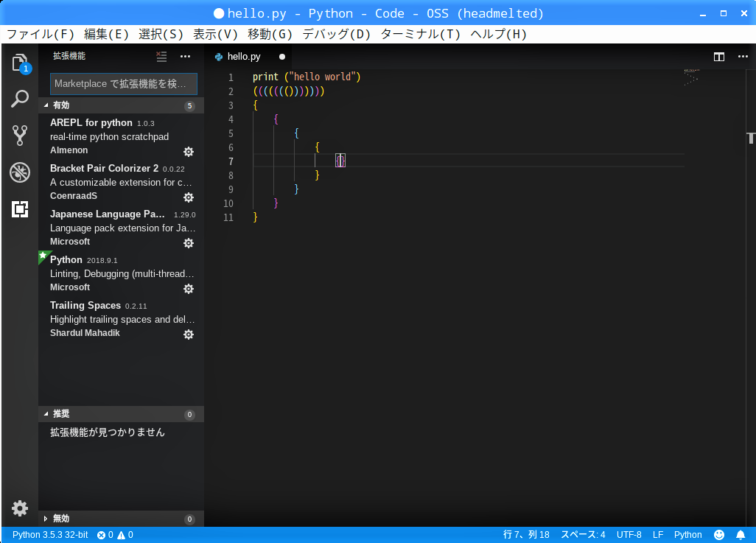756x543 pixels.
Task: Select Python 3.5.3 32-bit interpreter
Action: pos(50,535)
